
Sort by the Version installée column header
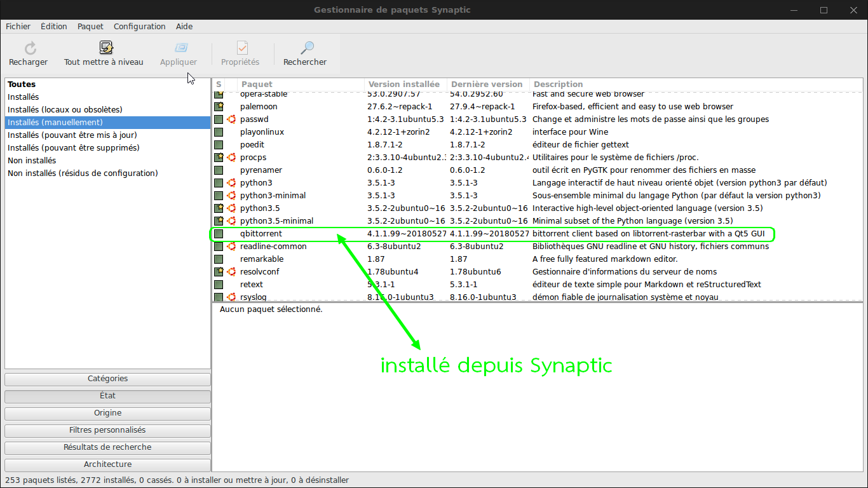(404, 85)
